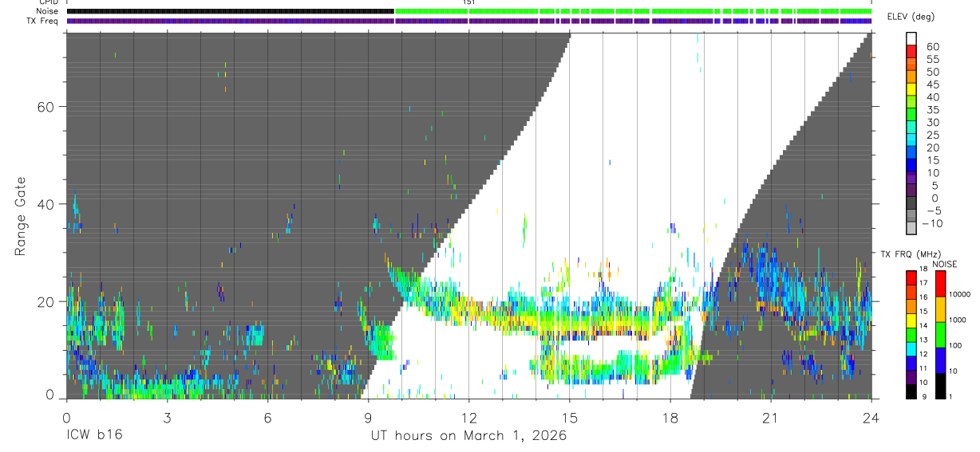Click x-axis tick label 12
980x452 pixels.
[469, 418]
